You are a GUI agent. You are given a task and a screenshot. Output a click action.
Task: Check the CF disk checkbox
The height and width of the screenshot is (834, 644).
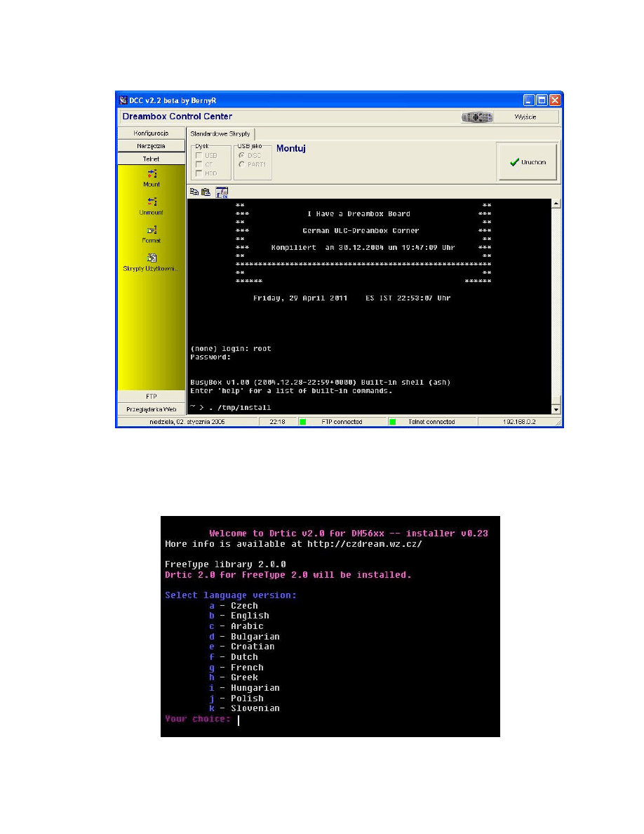pyautogui.click(x=199, y=164)
